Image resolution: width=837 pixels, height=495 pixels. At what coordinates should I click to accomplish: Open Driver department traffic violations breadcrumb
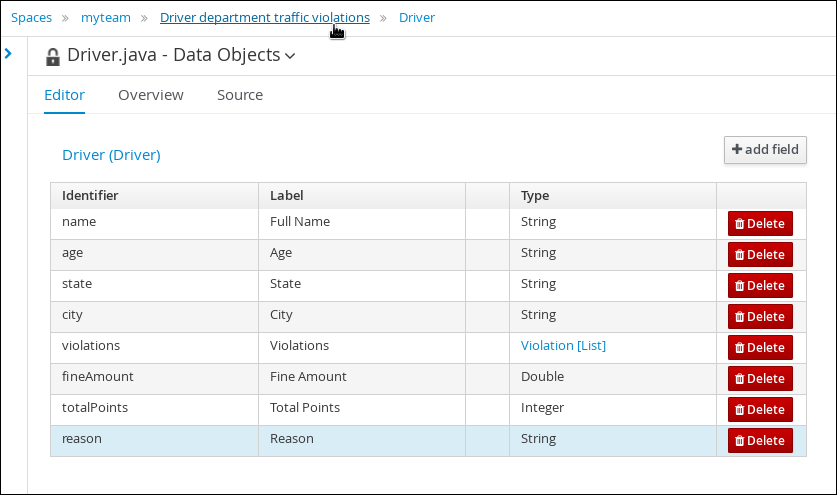point(265,18)
